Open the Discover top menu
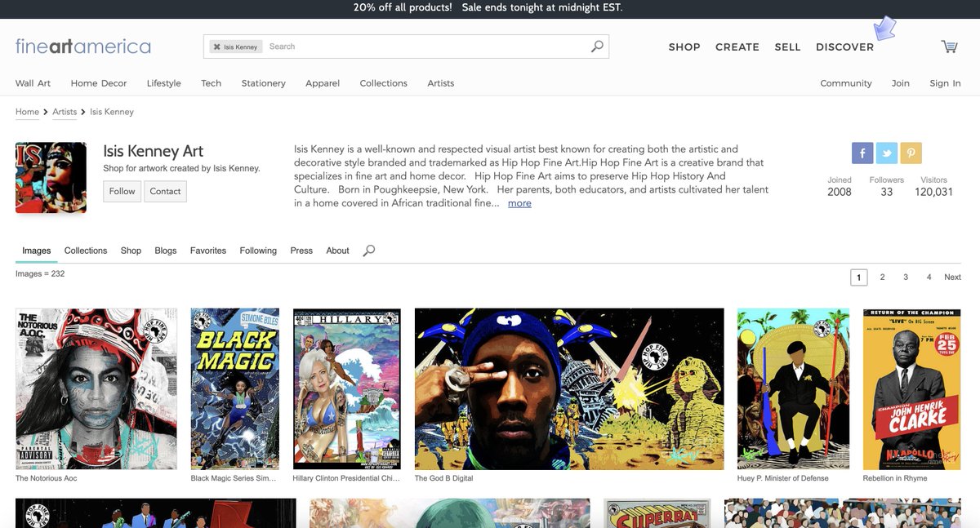980x528 pixels. point(844,47)
